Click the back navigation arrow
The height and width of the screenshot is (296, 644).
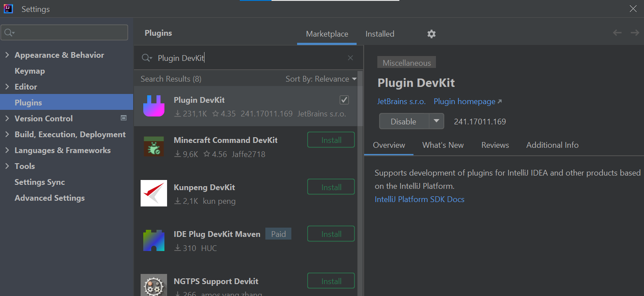pos(617,32)
